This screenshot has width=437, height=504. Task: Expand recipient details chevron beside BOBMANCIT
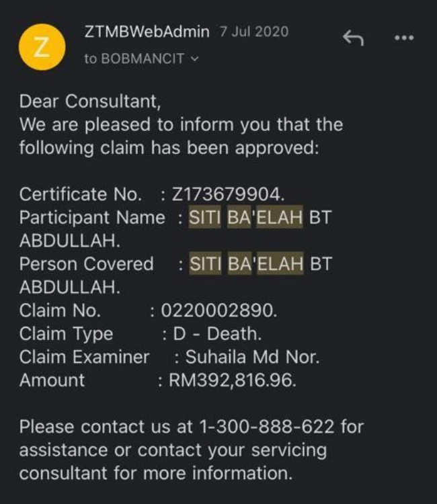[x=196, y=59]
